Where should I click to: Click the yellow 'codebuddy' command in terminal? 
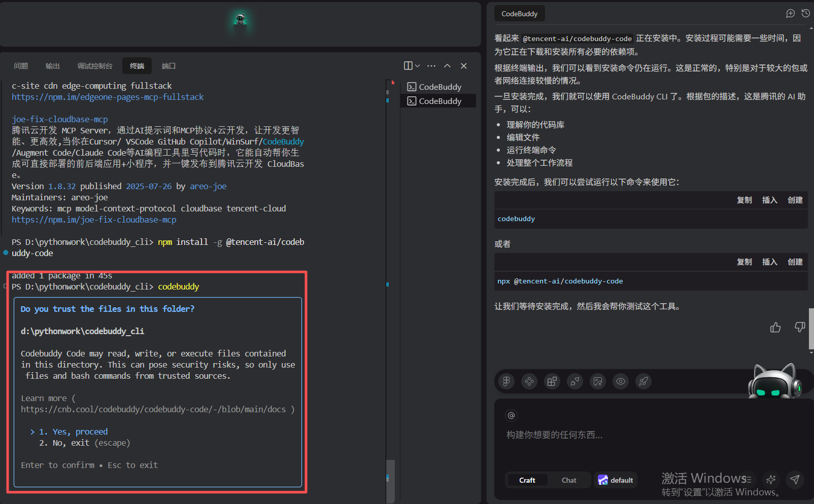(179, 286)
